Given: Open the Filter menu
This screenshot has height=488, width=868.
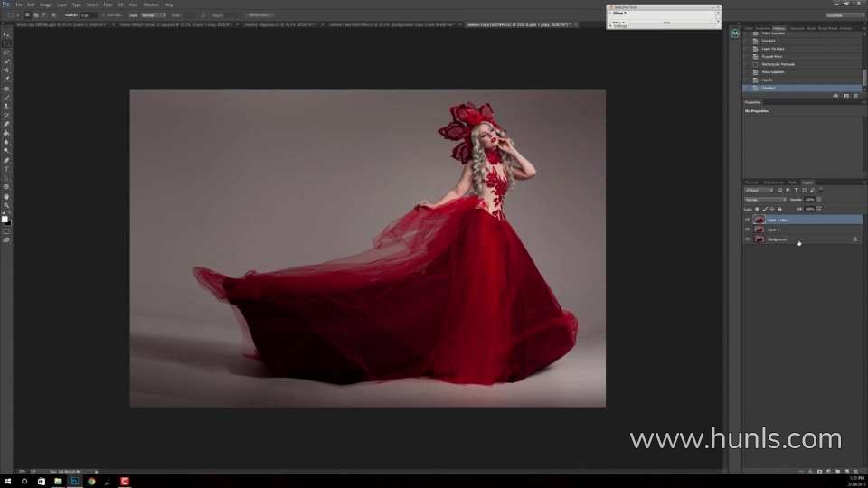Looking at the screenshot, I should point(108,5).
